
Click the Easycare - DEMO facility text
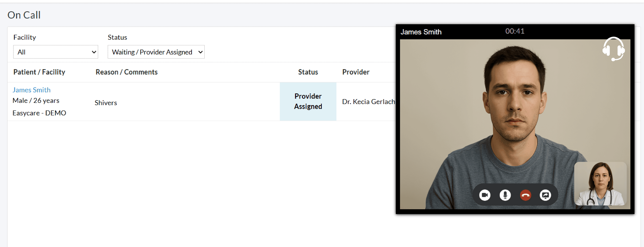tap(39, 113)
